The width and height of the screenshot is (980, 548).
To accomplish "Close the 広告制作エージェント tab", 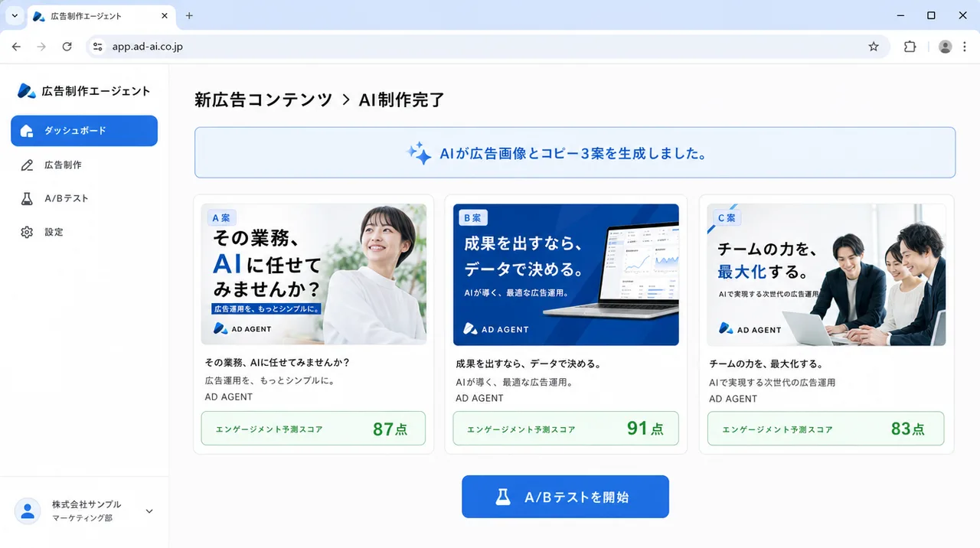I will [163, 16].
